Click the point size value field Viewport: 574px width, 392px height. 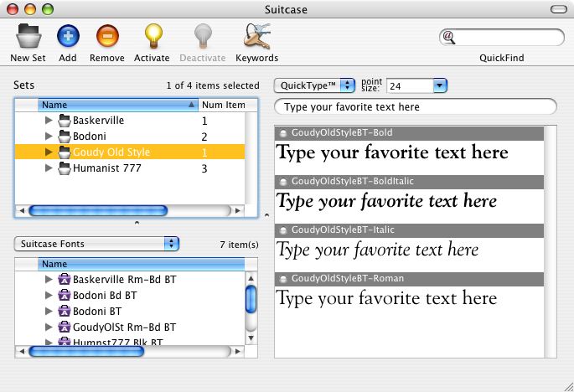pyautogui.click(x=410, y=86)
